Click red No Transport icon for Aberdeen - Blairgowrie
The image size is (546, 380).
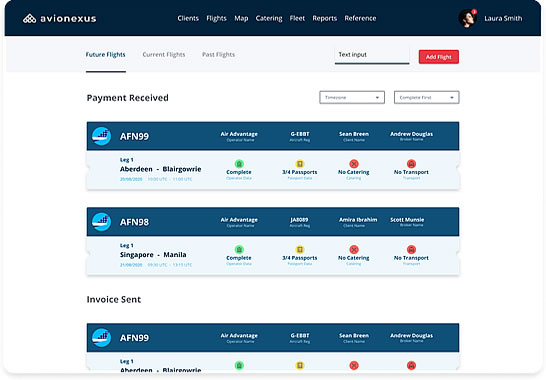click(x=411, y=164)
